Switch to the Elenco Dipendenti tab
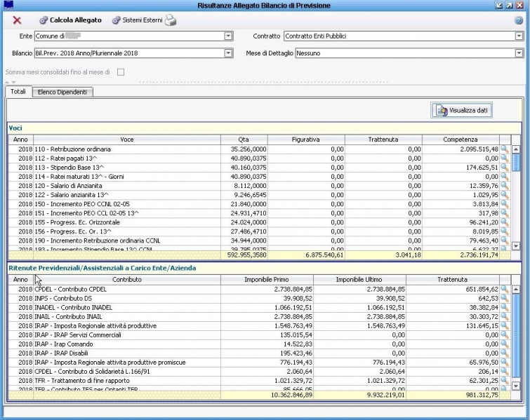 click(62, 92)
